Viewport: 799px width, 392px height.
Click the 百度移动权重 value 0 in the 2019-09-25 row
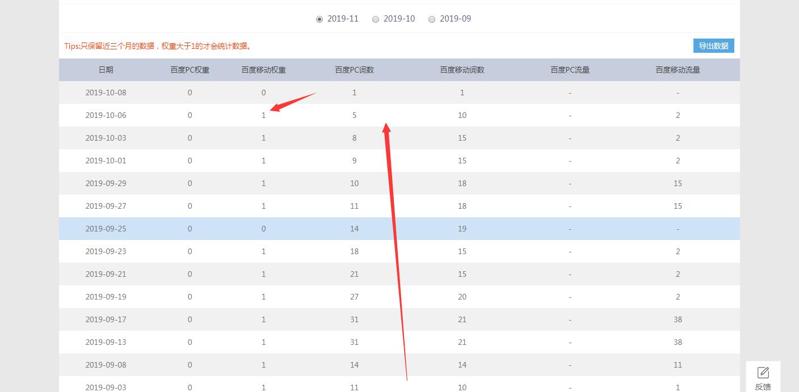coord(263,229)
